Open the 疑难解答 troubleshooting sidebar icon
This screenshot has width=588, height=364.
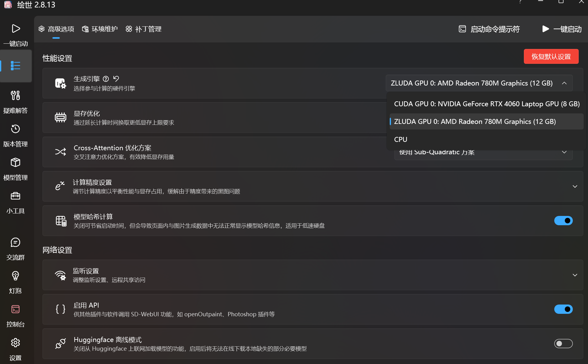[x=15, y=95]
